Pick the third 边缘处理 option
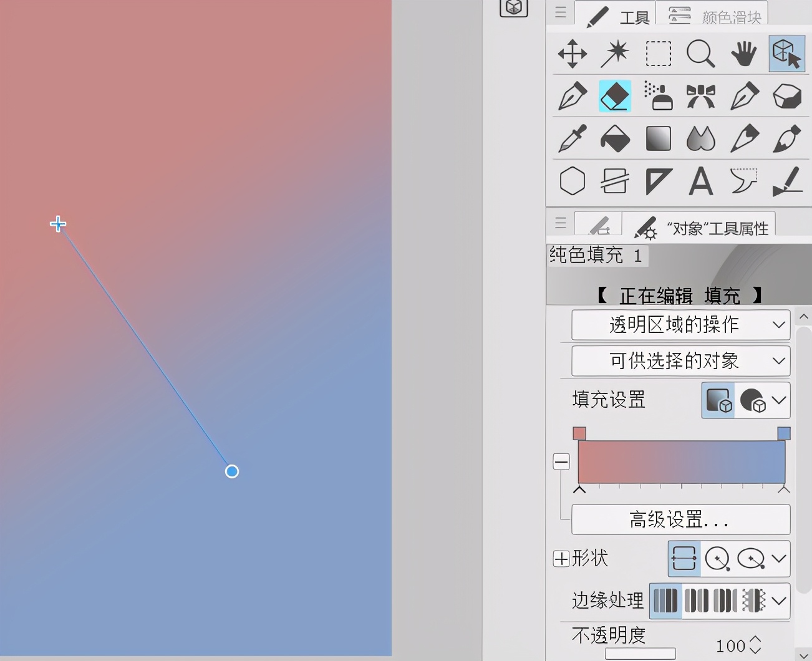Image resolution: width=812 pixels, height=661 pixels. point(725,601)
